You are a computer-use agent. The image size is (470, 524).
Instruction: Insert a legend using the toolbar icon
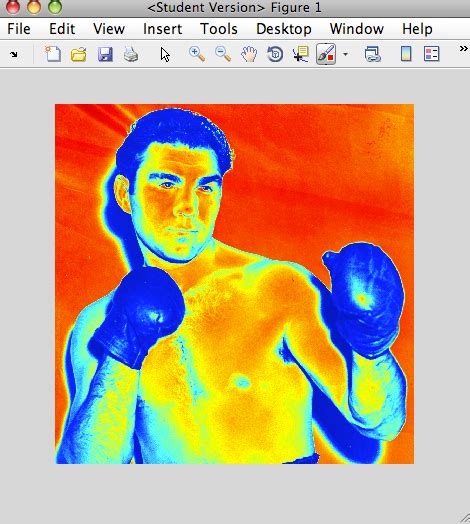(x=432, y=54)
